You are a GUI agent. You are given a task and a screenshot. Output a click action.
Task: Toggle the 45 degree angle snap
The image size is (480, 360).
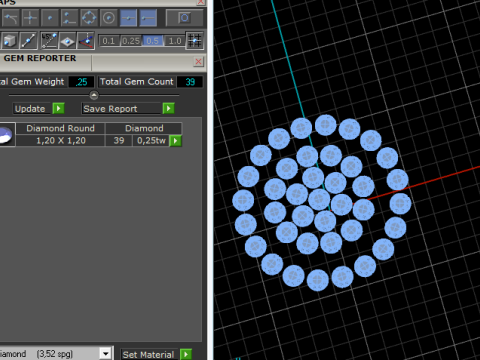coord(49,41)
